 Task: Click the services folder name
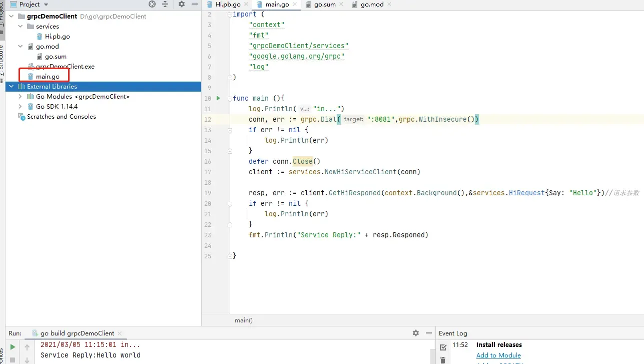tap(48, 26)
